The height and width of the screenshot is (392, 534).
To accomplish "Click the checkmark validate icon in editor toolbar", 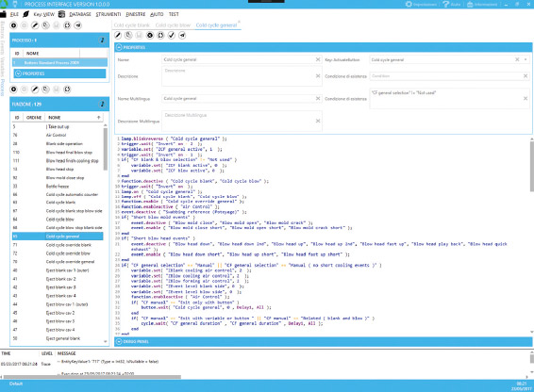I will (172, 35).
